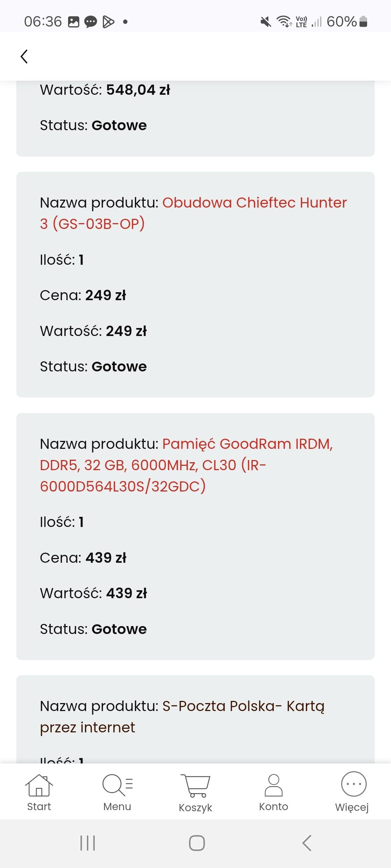
Task: Tap the Wi-Fi status icon
Action: [284, 22]
